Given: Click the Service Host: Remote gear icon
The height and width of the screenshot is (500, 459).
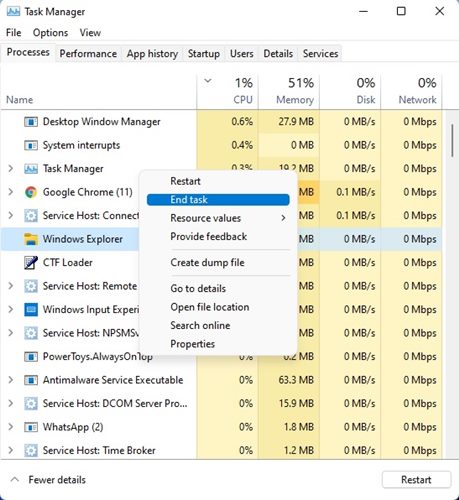Looking at the screenshot, I should [31, 286].
